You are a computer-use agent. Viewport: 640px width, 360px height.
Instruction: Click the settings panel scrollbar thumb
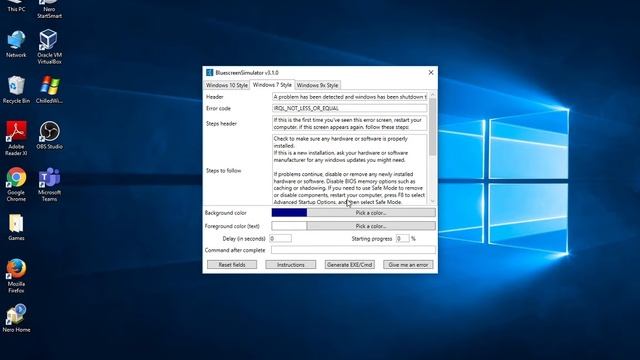point(432,127)
